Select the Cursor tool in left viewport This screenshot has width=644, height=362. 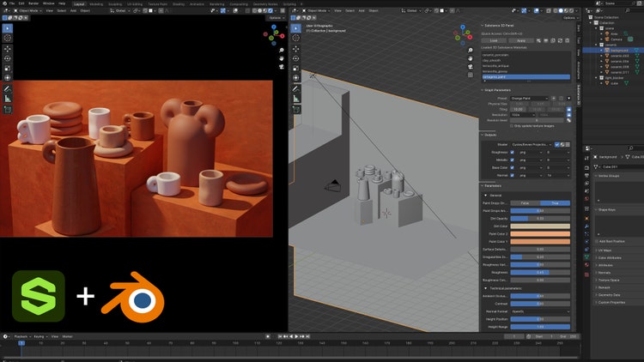pyautogui.click(x=8, y=38)
